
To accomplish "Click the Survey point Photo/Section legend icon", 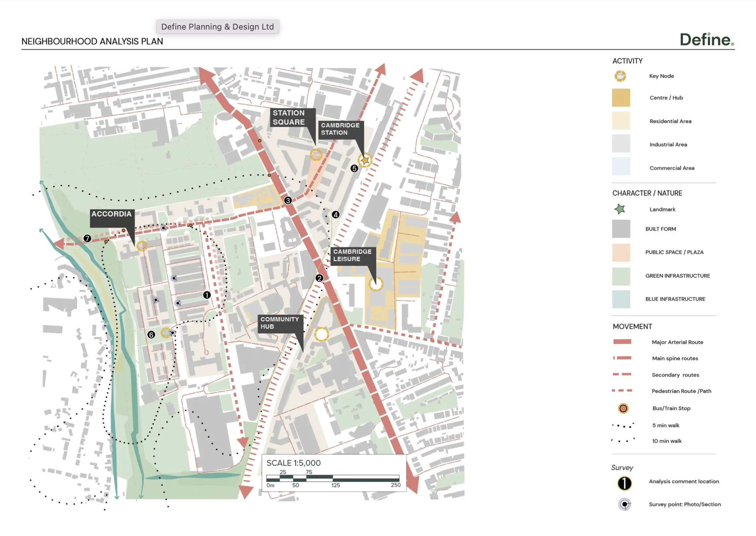I will click(625, 504).
